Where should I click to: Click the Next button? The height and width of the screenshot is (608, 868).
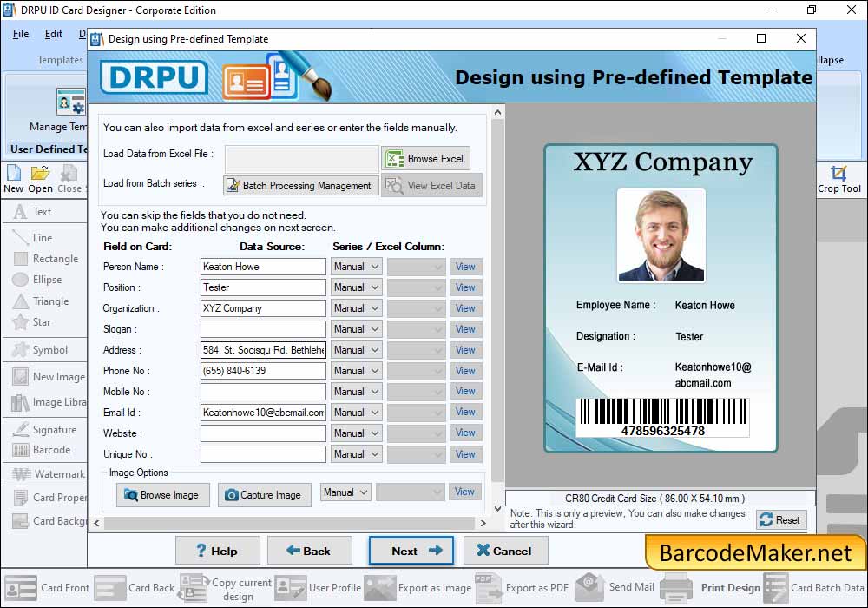click(x=411, y=551)
